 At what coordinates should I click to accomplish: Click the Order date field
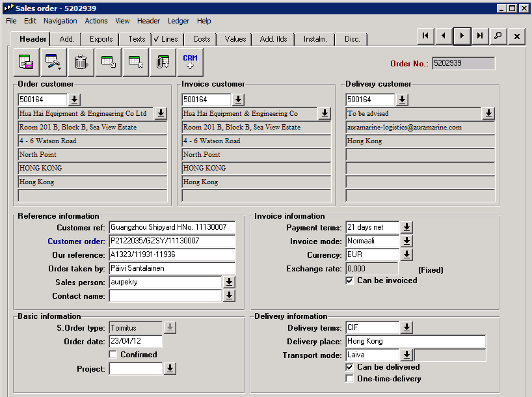(136, 341)
